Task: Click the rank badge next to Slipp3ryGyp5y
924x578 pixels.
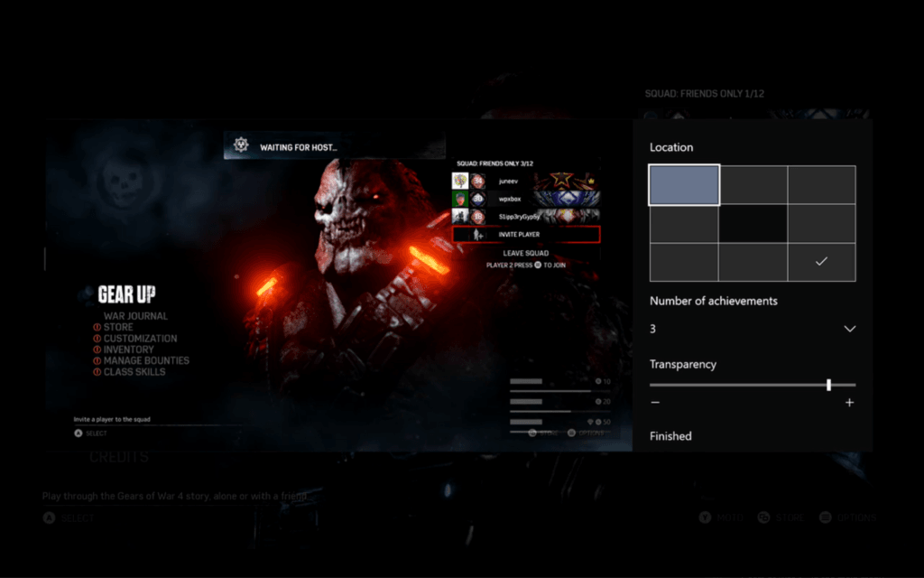Action: tap(478, 217)
